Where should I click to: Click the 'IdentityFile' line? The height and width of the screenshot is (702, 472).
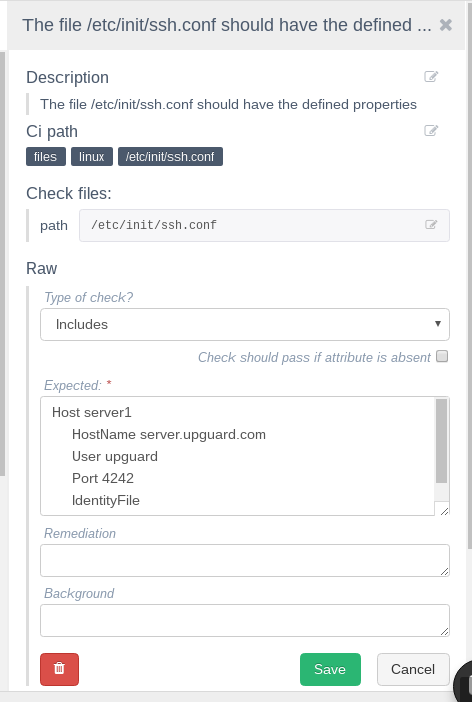[x=106, y=500]
